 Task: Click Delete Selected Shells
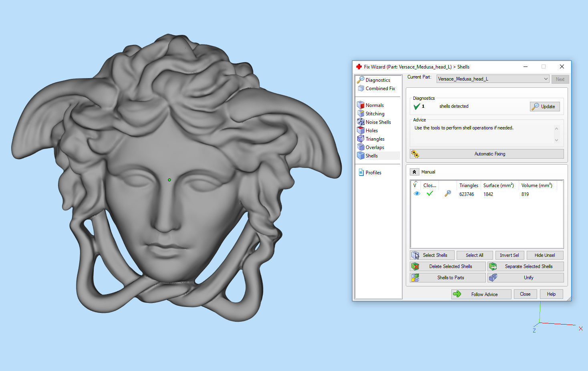(447, 266)
